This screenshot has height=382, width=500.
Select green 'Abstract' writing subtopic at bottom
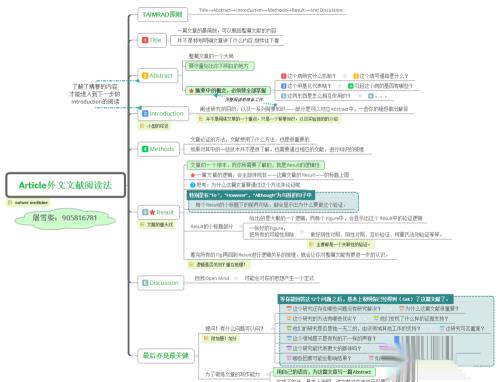pos(324,372)
